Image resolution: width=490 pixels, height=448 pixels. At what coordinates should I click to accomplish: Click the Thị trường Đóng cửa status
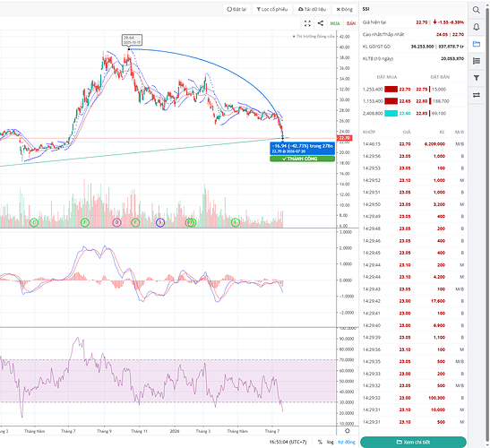314,37
